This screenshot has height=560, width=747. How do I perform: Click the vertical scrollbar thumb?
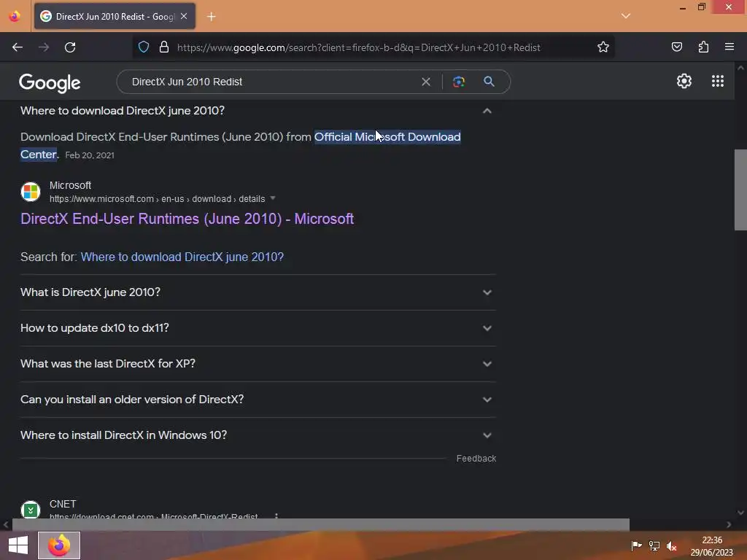click(x=740, y=190)
